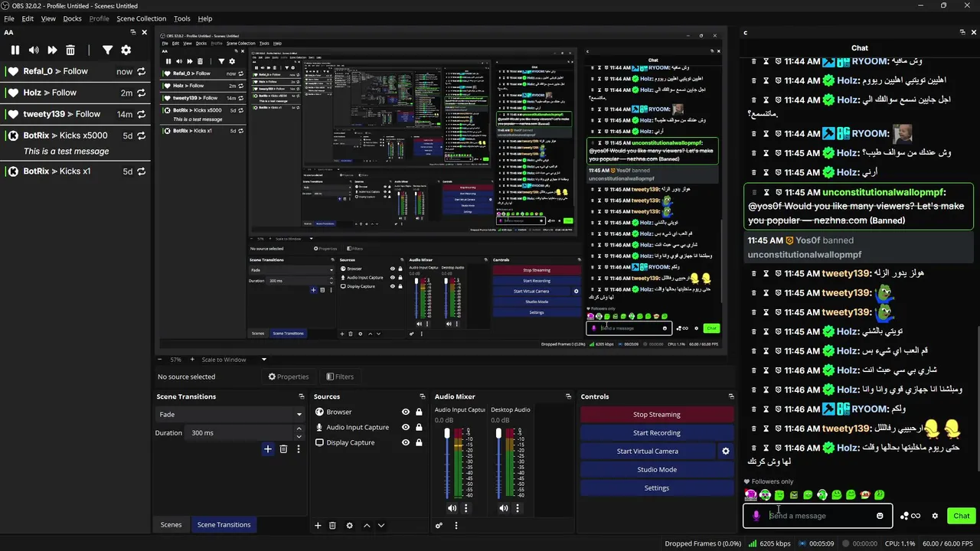Remove scene transition using trash icon
980x551 pixels.
283,449
